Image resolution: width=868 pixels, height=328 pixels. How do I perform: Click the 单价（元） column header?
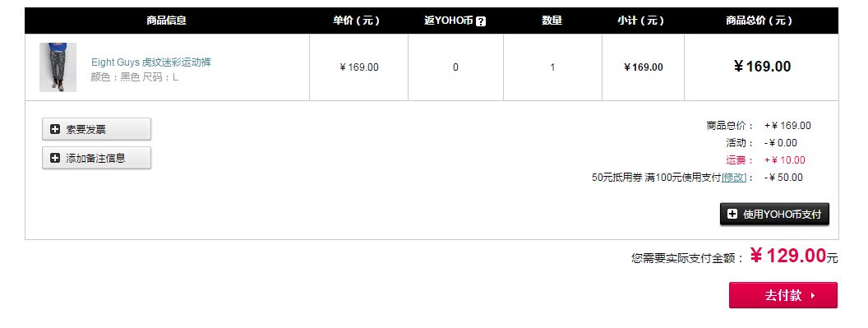click(357, 21)
